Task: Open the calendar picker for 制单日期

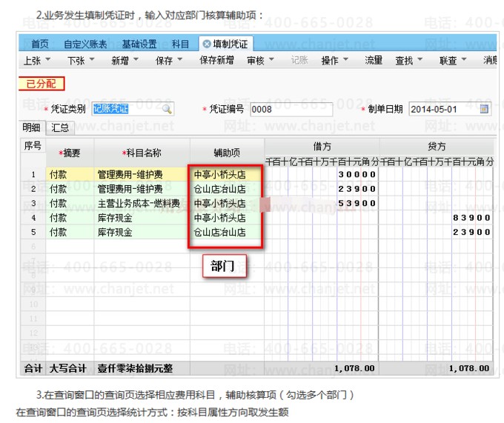Action: coord(484,109)
